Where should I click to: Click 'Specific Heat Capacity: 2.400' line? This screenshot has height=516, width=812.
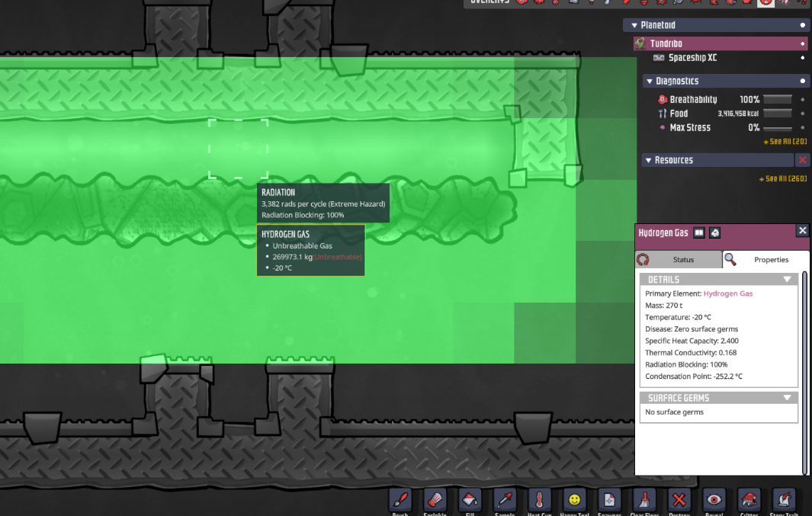(692, 341)
